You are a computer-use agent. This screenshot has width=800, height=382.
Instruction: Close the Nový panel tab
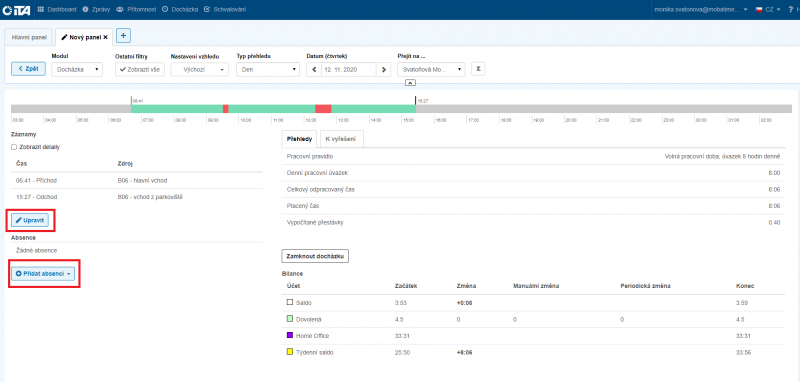(x=106, y=37)
